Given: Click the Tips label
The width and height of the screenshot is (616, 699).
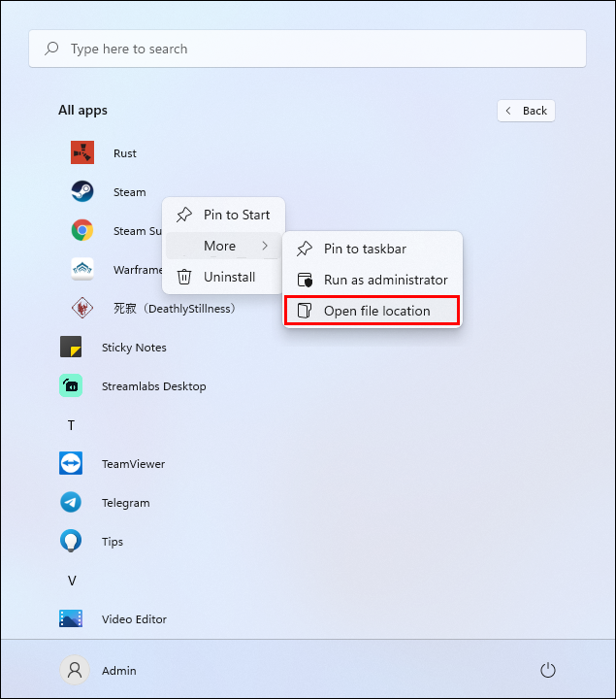Looking at the screenshot, I should tap(113, 541).
